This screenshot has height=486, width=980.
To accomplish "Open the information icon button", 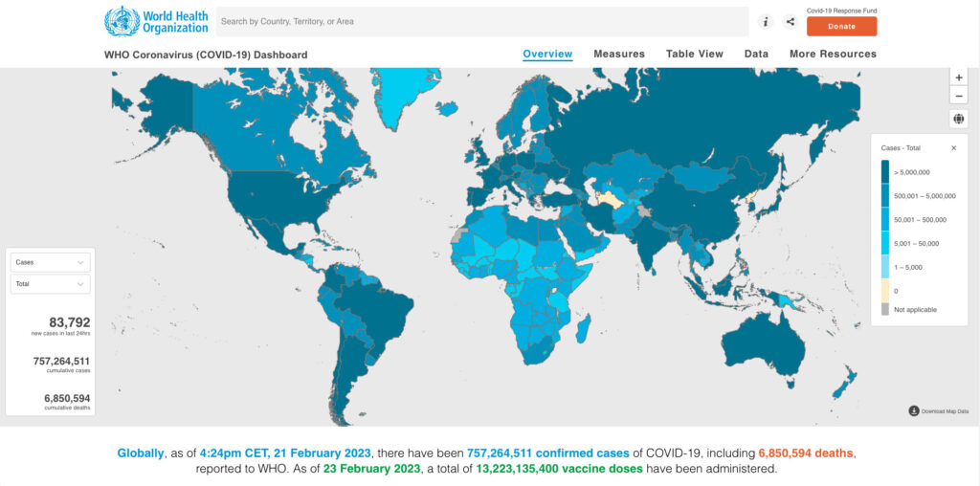I will click(766, 22).
